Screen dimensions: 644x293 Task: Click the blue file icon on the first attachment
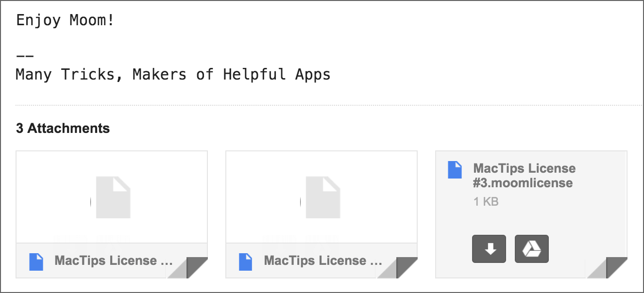tap(36, 261)
